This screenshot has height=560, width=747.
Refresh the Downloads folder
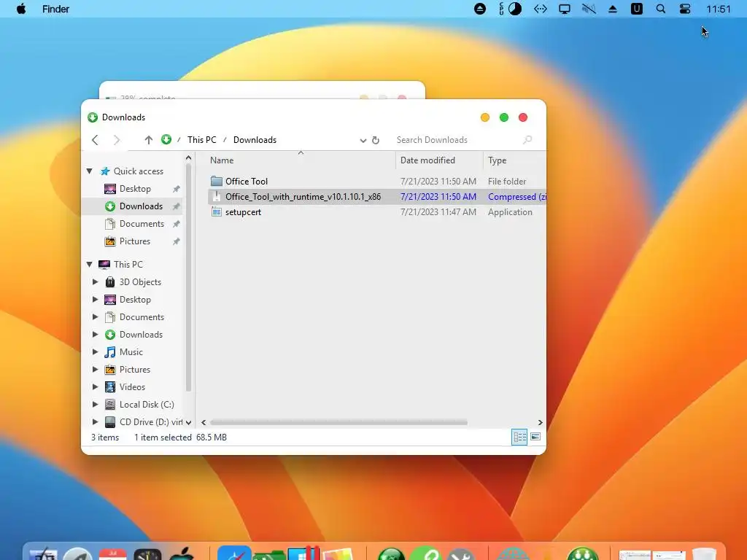click(x=376, y=140)
